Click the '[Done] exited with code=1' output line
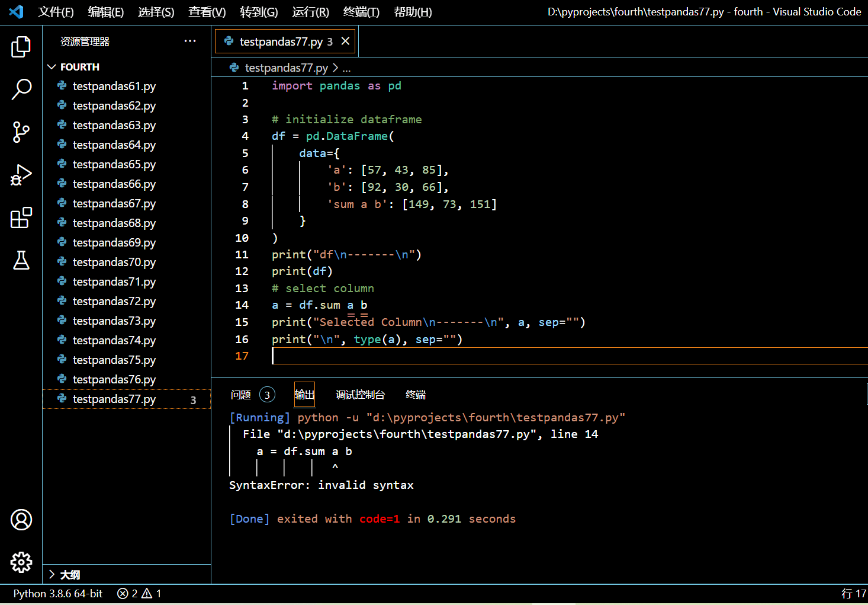 point(372,518)
